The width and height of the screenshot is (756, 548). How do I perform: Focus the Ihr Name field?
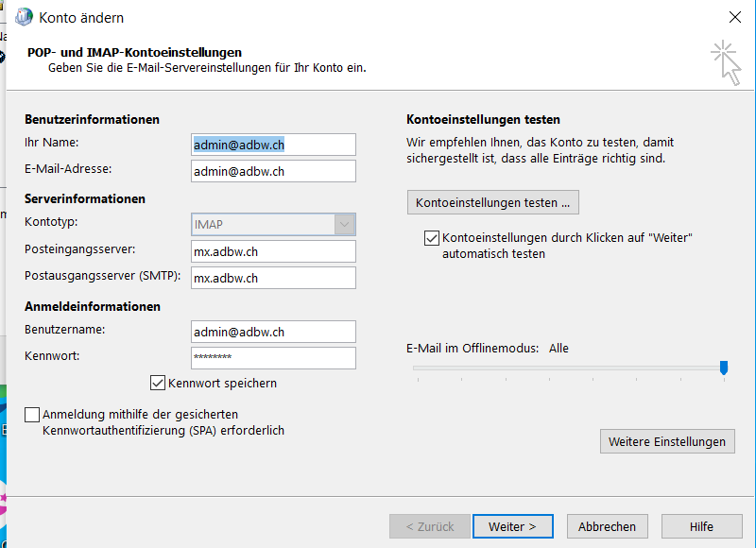point(273,145)
